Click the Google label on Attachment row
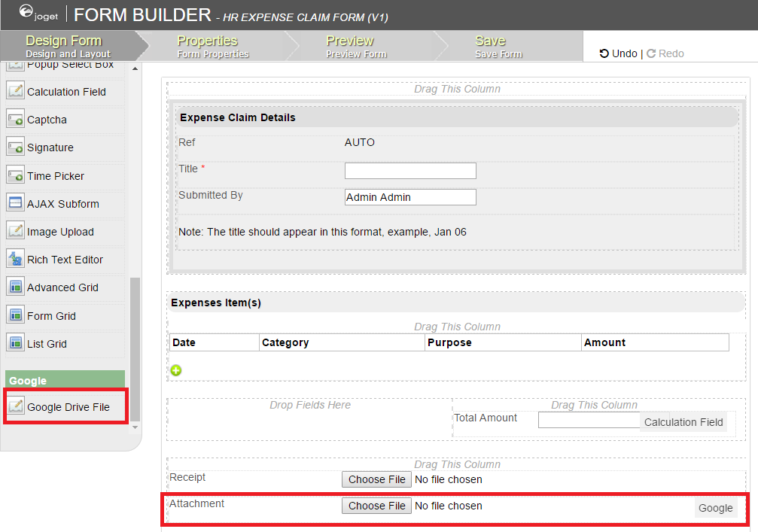This screenshot has width=758, height=532. click(715, 508)
